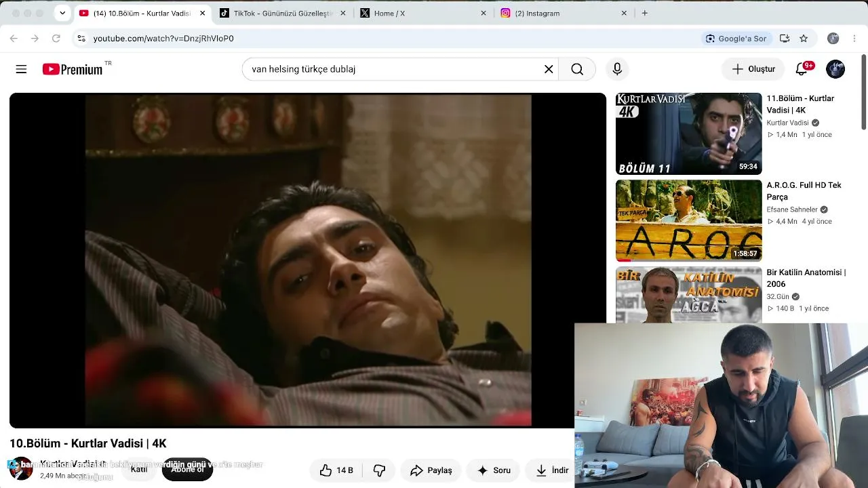This screenshot has width=868, height=488.
Task: Close the Kurtlar Vadisi YouTube tab
Action: 202,13
